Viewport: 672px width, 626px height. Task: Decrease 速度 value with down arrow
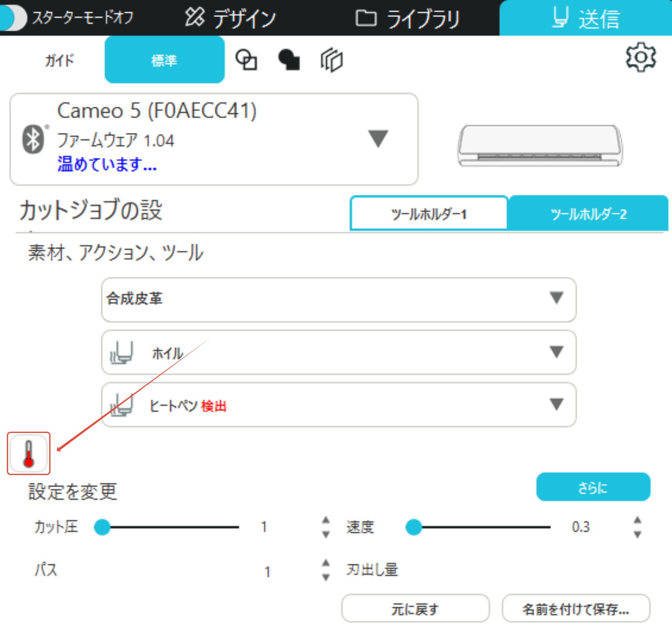tap(637, 534)
